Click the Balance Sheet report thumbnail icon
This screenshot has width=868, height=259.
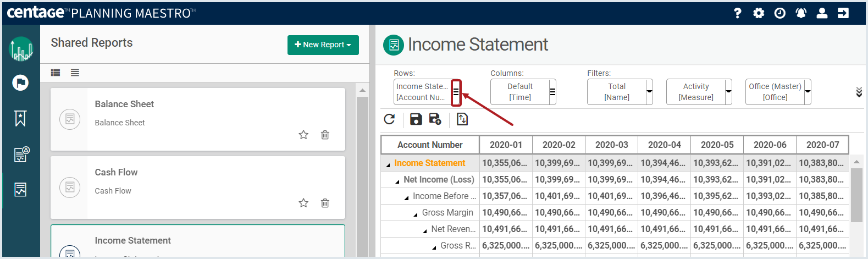tap(70, 119)
